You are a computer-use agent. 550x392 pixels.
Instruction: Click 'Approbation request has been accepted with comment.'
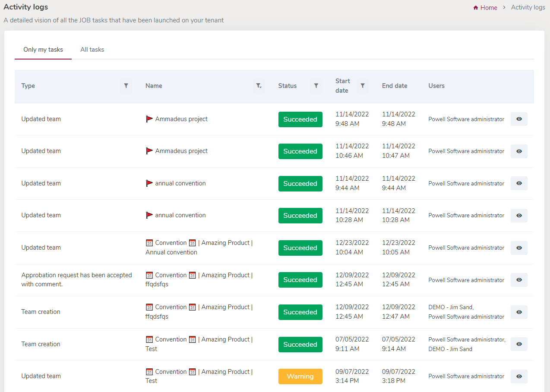77,279
